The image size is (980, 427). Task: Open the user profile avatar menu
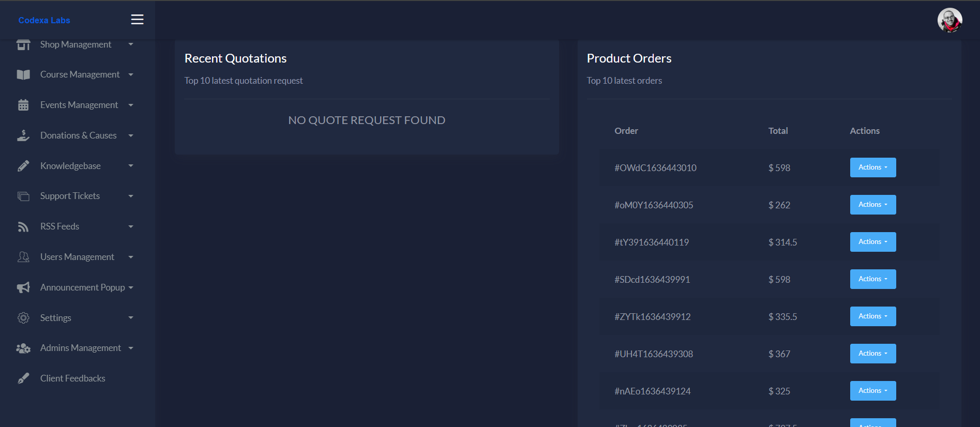pyautogui.click(x=949, y=20)
